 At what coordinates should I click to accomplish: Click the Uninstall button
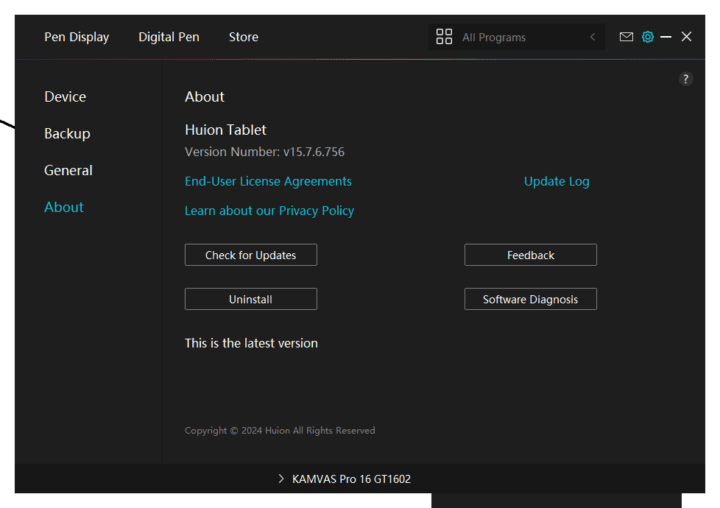250,299
